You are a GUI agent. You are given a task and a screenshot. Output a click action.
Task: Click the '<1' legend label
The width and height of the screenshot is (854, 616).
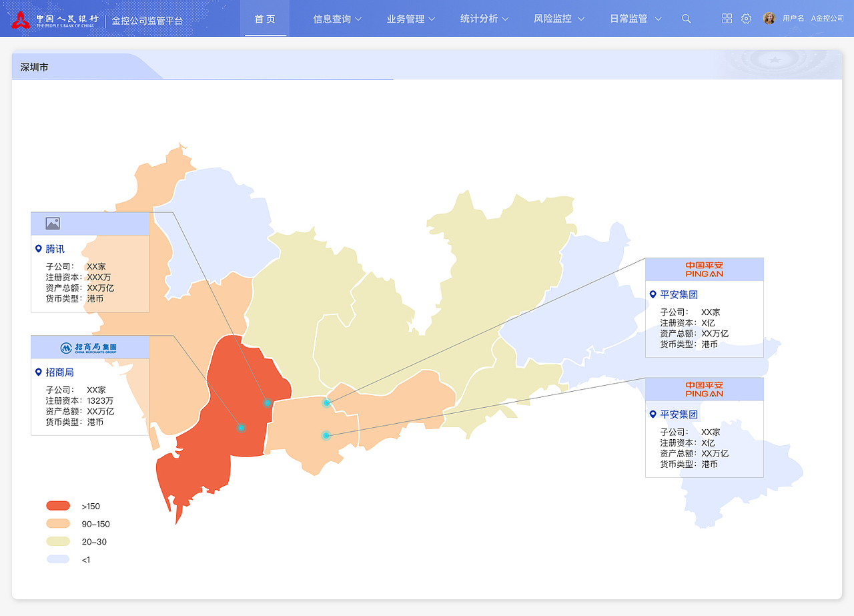pos(86,560)
